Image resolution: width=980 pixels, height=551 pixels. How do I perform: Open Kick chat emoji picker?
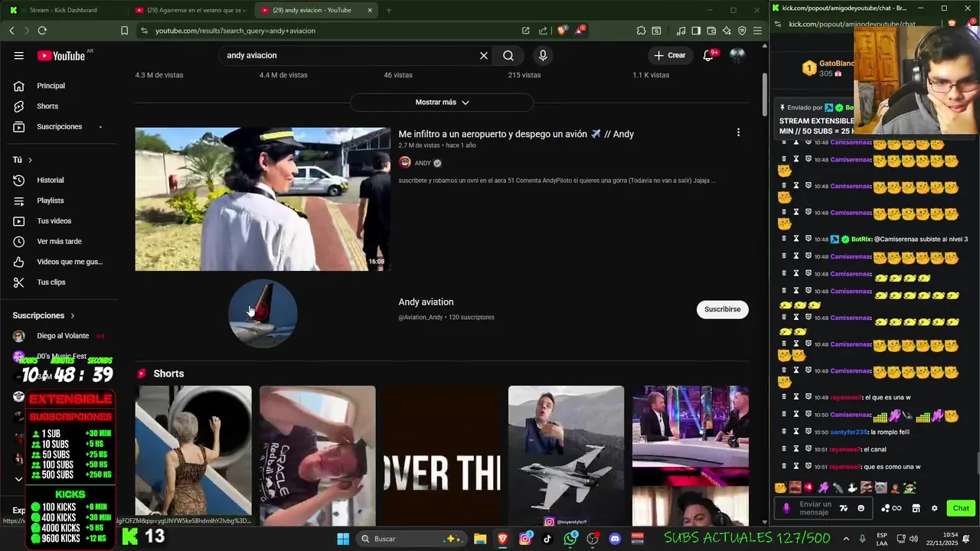(x=861, y=508)
